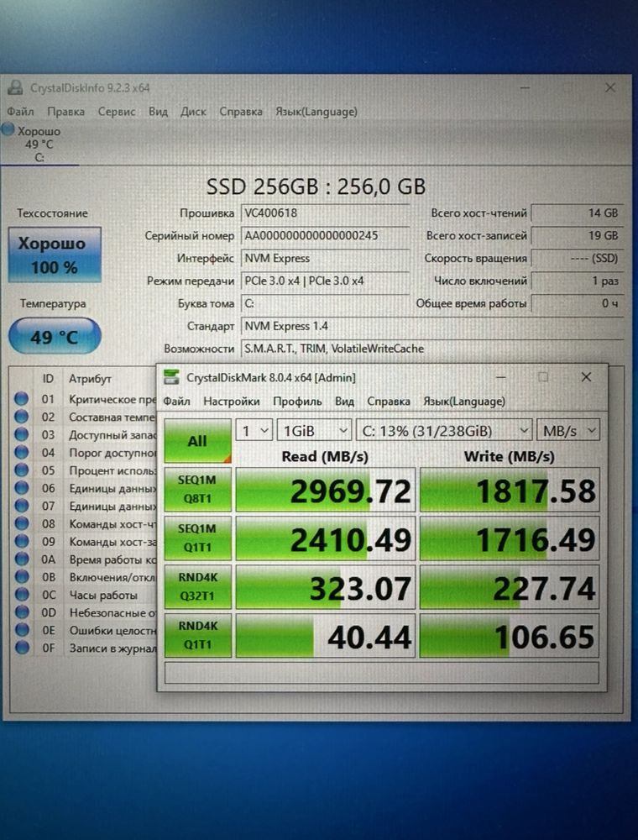The image size is (638, 840).
Task: Click the Стандарт field NVM Express 1.4
Action: click(x=432, y=326)
